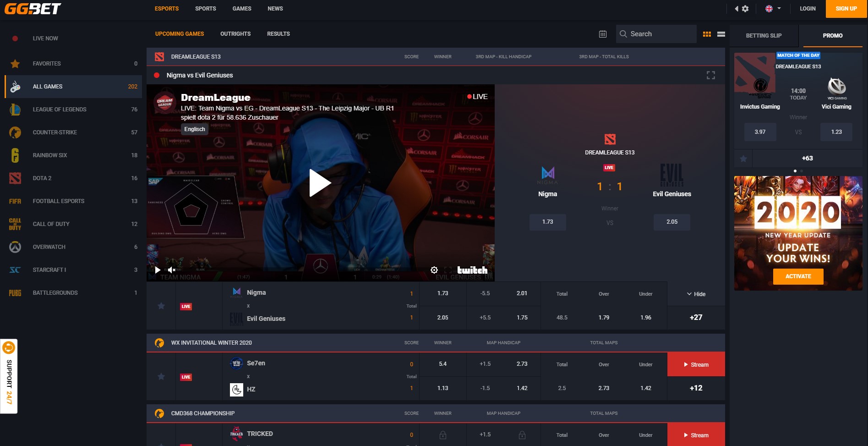Open the Games top menu

coord(242,9)
